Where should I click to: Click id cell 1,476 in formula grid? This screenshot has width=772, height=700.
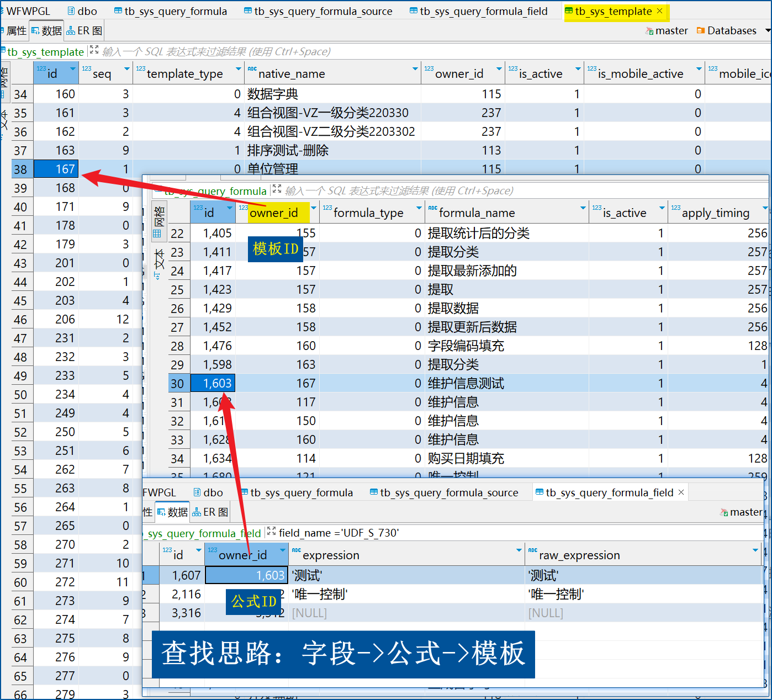[213, 346]
